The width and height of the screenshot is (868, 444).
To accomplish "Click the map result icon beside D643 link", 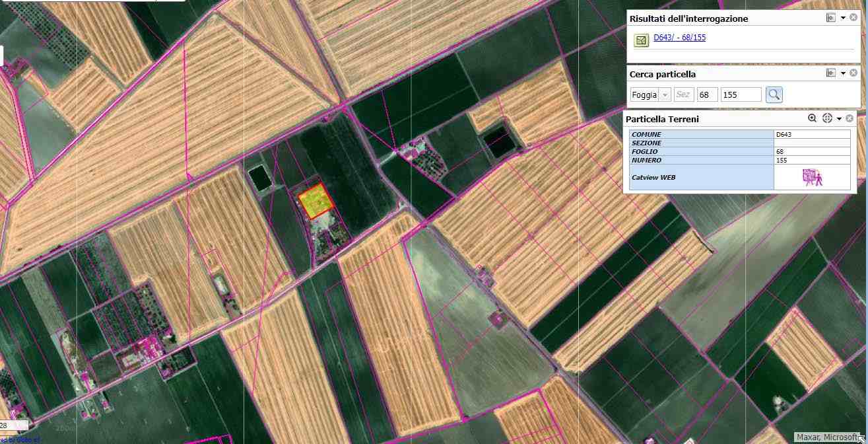I will coord(641,40).
